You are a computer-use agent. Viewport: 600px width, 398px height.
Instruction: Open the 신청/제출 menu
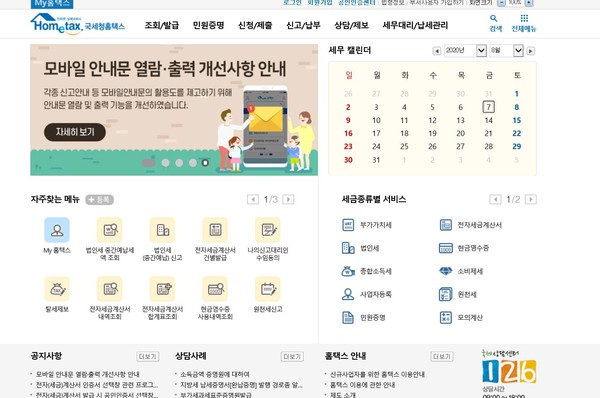pyautogui.click(x=255, y=25)
